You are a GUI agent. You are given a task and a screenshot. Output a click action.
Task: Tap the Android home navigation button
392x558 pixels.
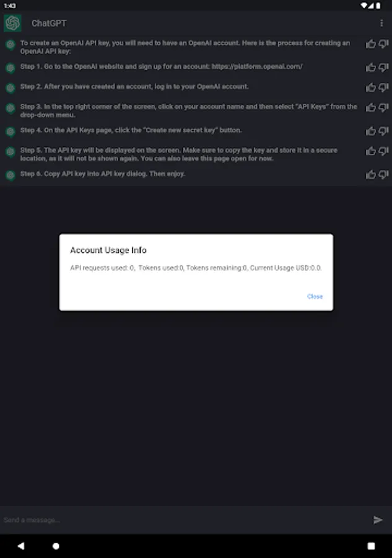(x=56, y=546)
